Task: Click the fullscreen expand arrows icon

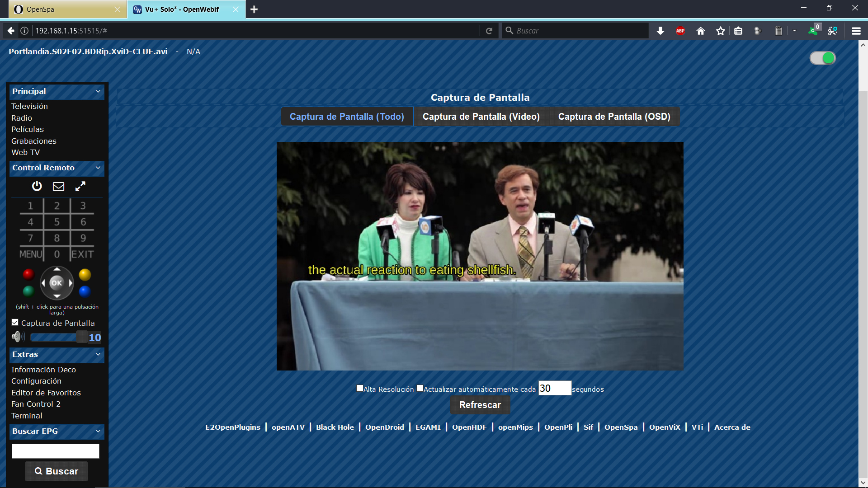Action: click(80, 186)
